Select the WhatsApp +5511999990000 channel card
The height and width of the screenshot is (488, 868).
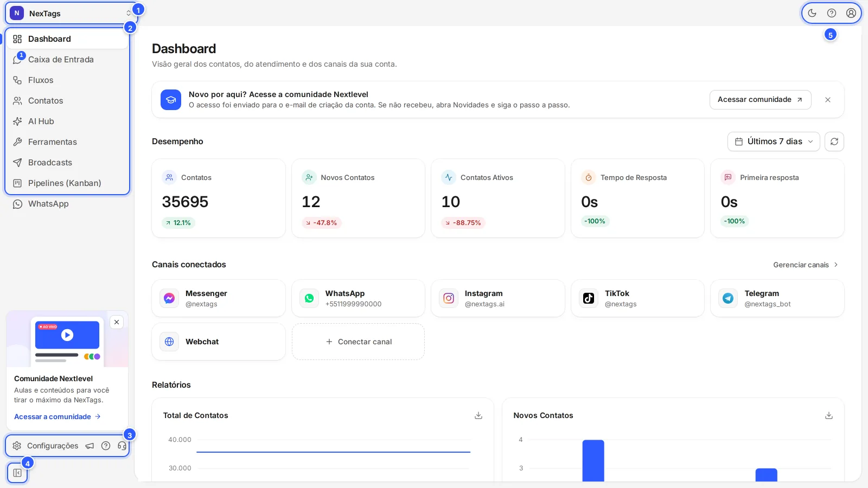pos(358,298)
